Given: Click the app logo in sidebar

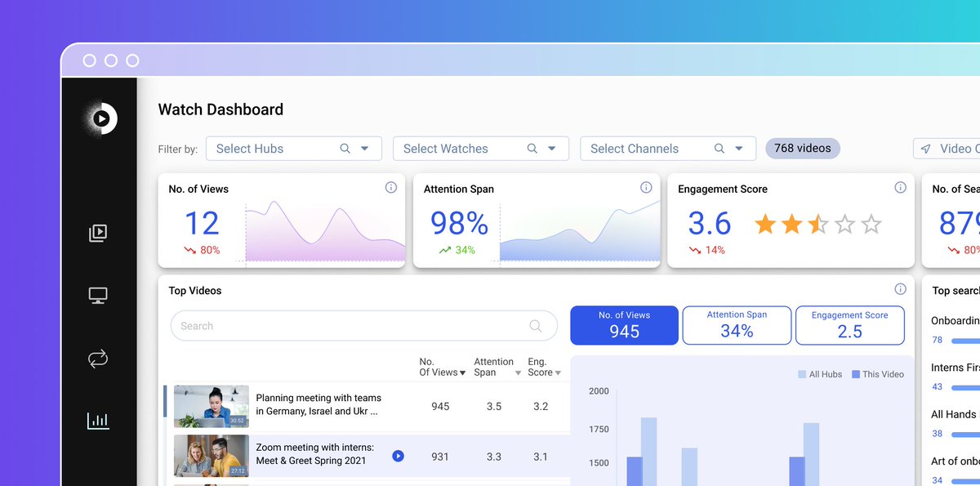Looking at the screenshot, I should coord(100,118).
